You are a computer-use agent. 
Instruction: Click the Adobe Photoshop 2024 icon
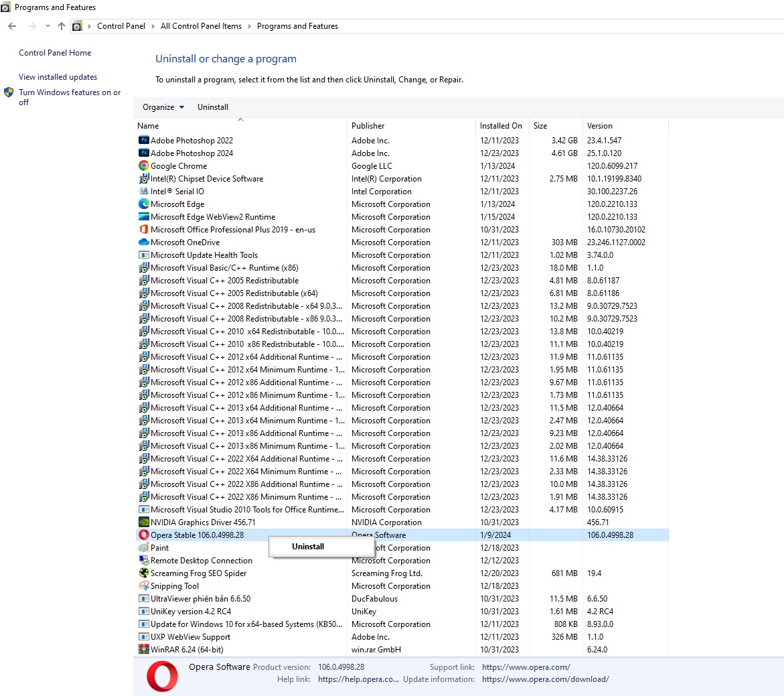(143, 153)
